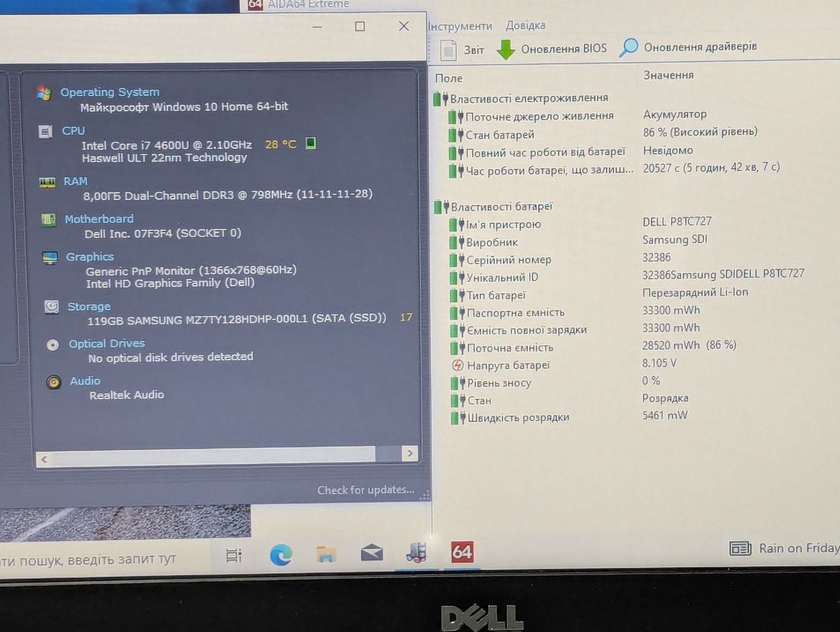Viewport: 840px width, 632px height.
Task: Click the Speccy horizontal scrollbar right arrow
Action: (x=410, y=453)
